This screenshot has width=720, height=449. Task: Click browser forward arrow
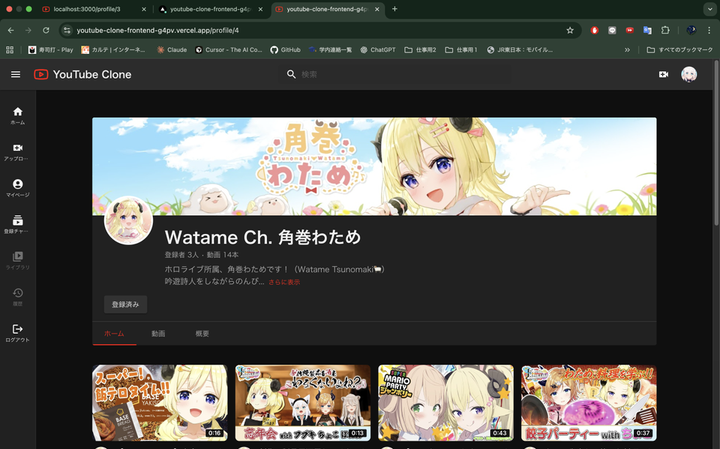pyautogui.click(x=28, y=30)
